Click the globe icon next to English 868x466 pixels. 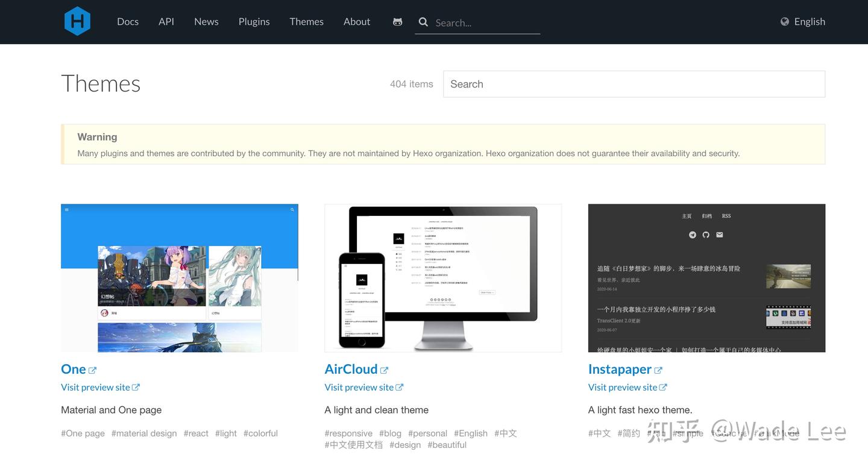tap(785, 21)
